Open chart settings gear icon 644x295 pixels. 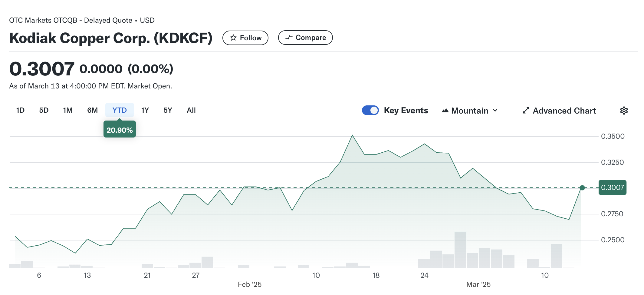pyautogui.click(x=624, y=111)
